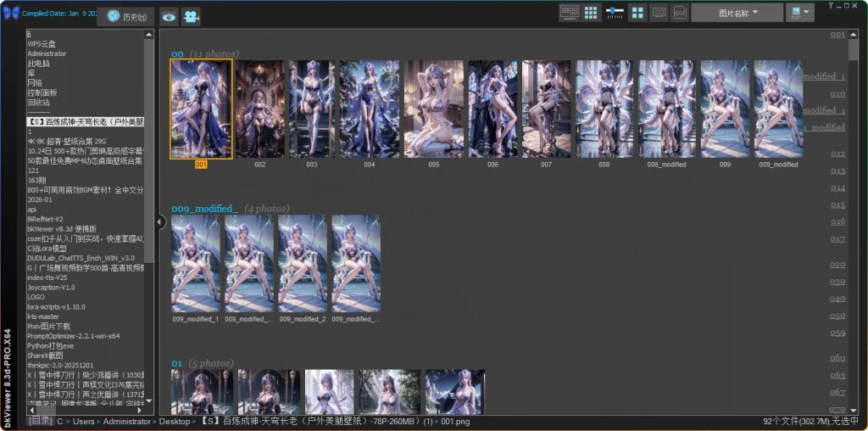This screenshot has height=431, width=868.
Task: Click [目录] in the path bar
Action: [41, 421]
